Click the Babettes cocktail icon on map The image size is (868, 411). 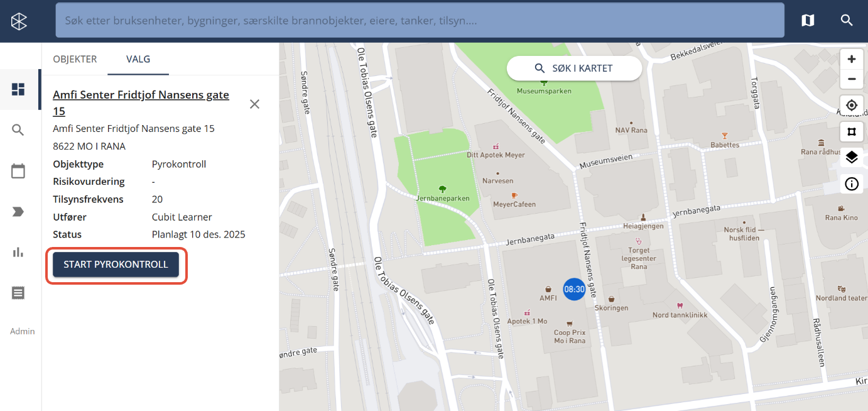pyautogui.click(x=724, y=136)
